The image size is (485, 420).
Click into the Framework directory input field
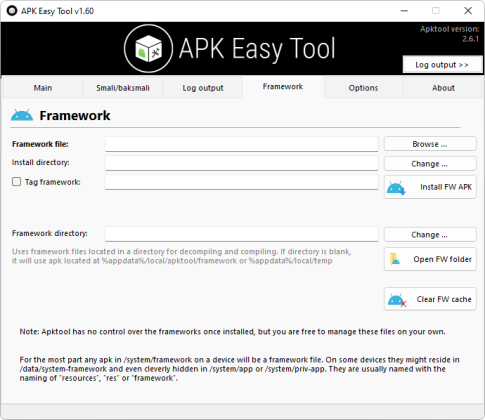pyautogui.click(x=242, y=234)
